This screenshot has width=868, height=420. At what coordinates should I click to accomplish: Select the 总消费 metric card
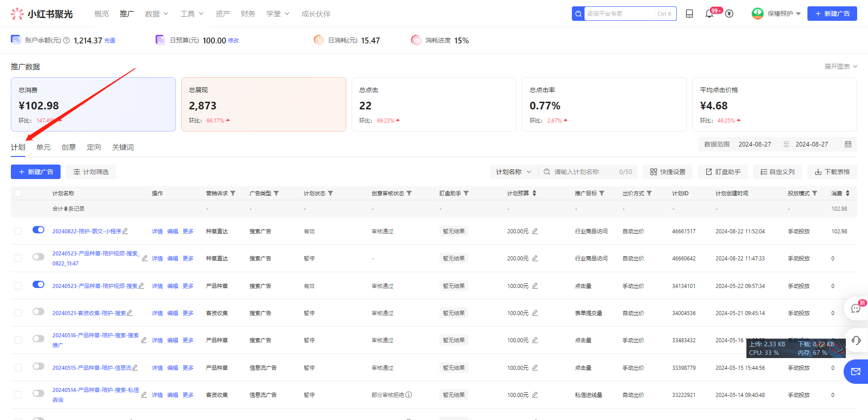[x=93, y=104]
